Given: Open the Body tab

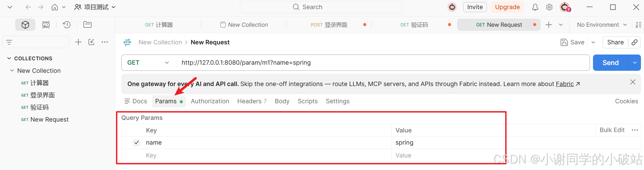Looking at the screenshot, I should [282, 101].
